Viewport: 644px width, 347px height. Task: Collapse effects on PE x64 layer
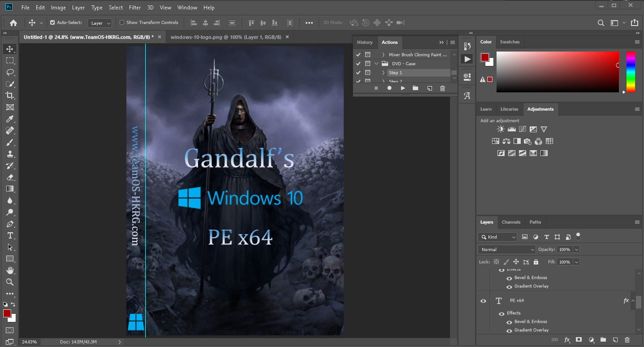633,301
